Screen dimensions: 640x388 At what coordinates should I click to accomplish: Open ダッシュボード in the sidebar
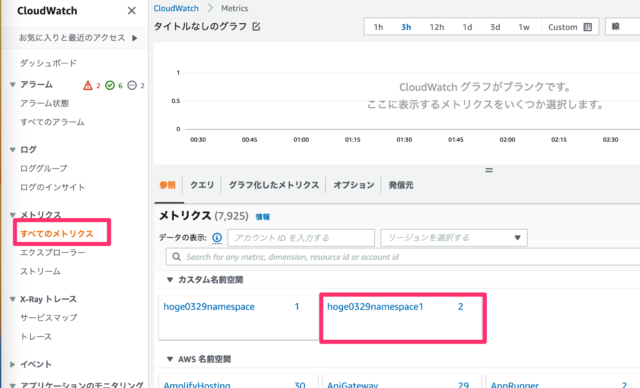pyautogui.click(x=48, y=63)
